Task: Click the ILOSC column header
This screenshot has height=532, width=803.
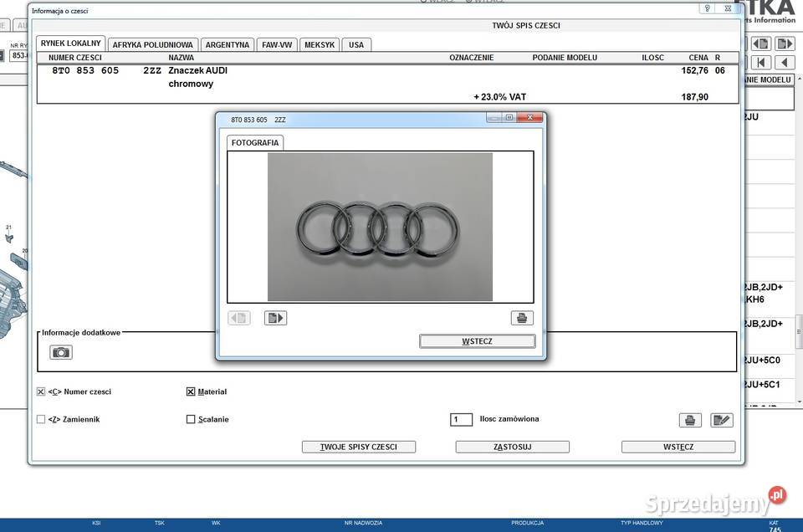Action: [653, 58]
